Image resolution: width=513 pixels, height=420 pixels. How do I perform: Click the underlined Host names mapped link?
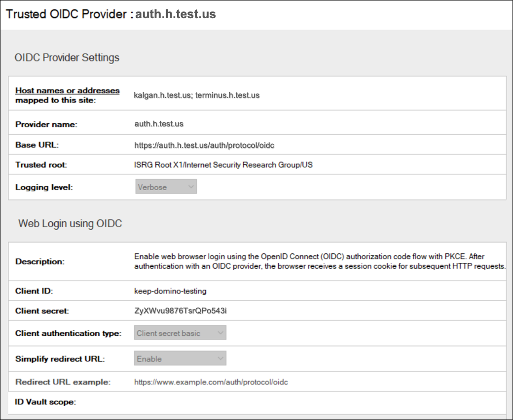click(x=67, y=90)
